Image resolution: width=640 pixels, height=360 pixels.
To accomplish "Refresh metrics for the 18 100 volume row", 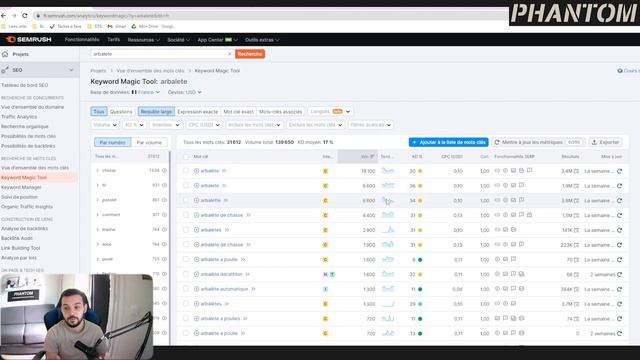I will [x=619, y=171].
